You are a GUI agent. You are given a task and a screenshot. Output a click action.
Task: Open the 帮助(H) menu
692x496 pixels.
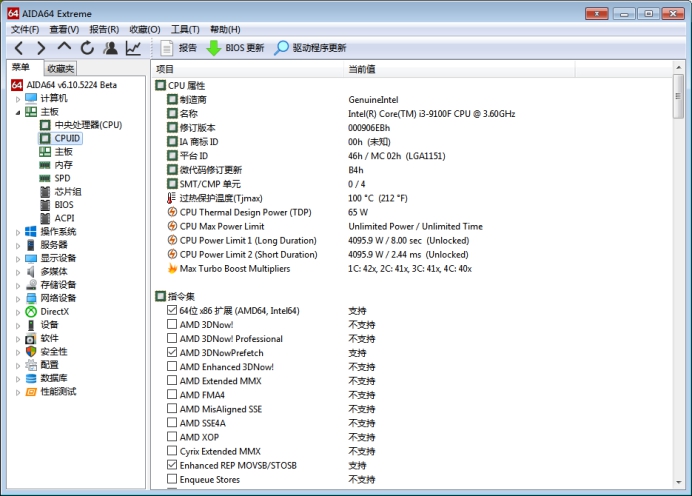tap(225, 29)
